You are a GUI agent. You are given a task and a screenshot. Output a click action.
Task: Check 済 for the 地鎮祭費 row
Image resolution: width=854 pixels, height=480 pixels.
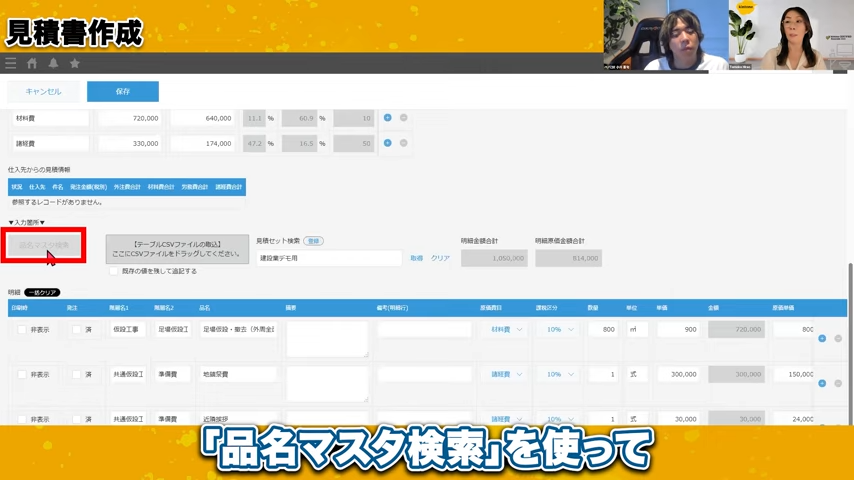[76, 375]
